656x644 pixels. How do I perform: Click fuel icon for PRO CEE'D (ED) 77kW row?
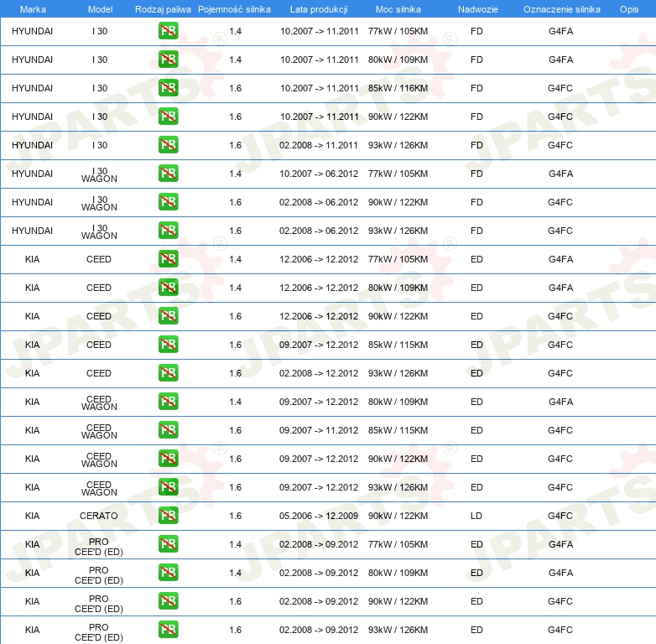click(168, 544)
